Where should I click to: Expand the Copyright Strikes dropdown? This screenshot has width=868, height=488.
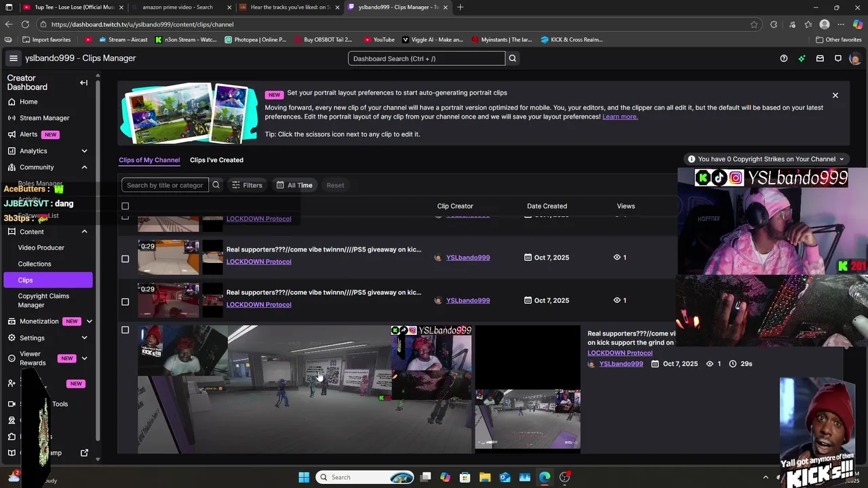766,159
